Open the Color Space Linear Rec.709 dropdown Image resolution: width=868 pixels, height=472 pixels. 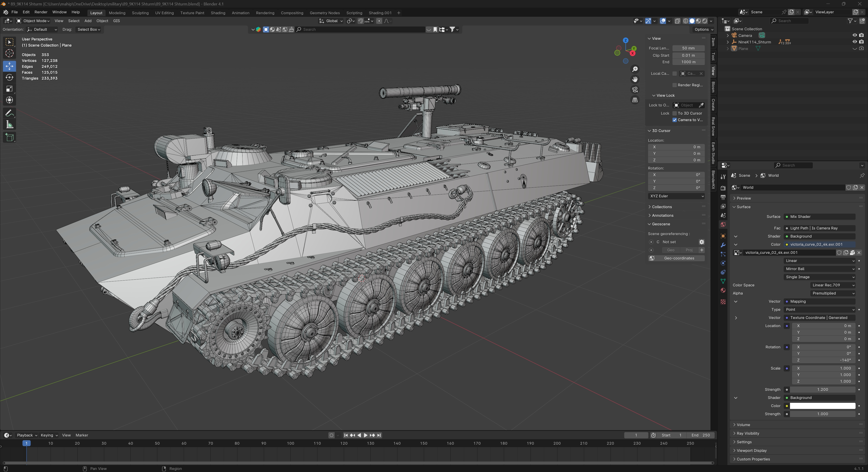[x=833, y=285]
